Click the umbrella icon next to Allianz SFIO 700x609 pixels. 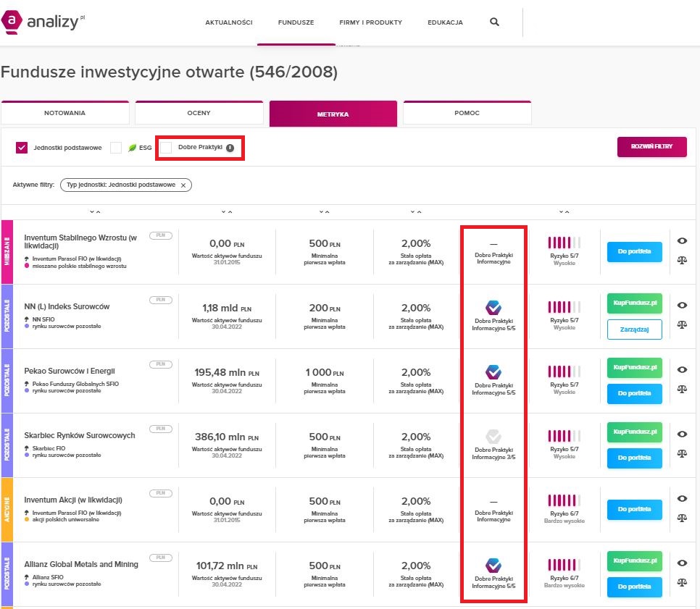[27, 577]
